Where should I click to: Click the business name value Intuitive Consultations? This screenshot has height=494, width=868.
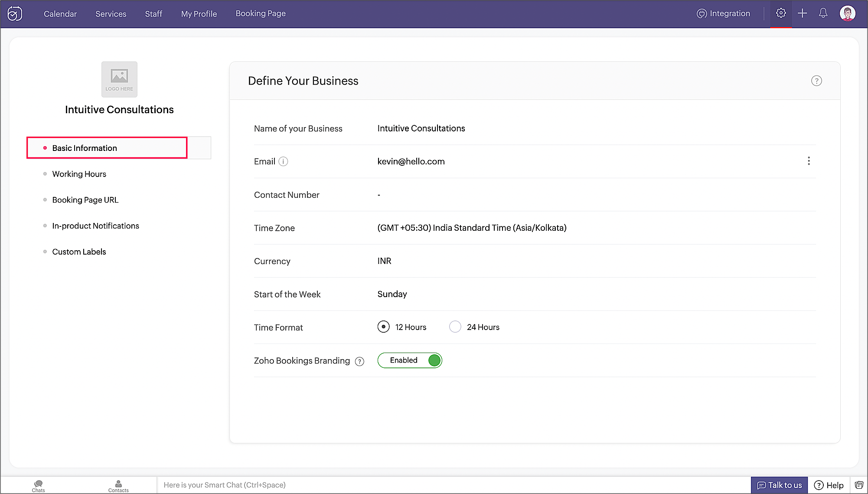pos(421,128)
